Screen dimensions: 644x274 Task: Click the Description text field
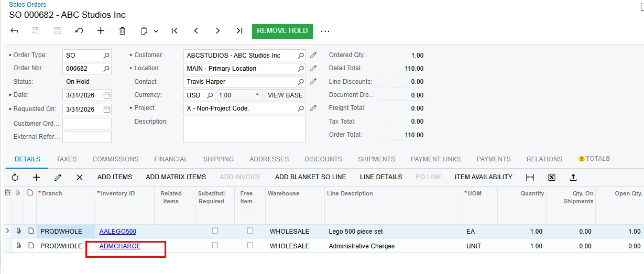point(245,129)
